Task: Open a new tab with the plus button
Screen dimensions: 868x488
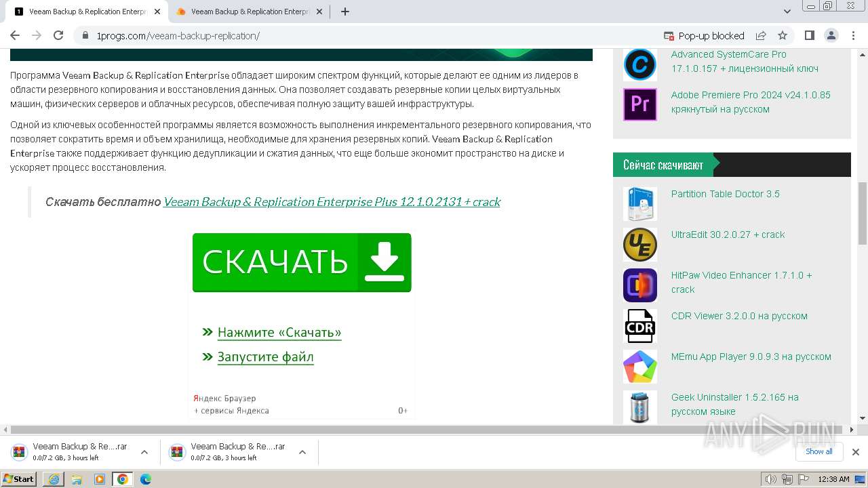Action: click(345, 12)
